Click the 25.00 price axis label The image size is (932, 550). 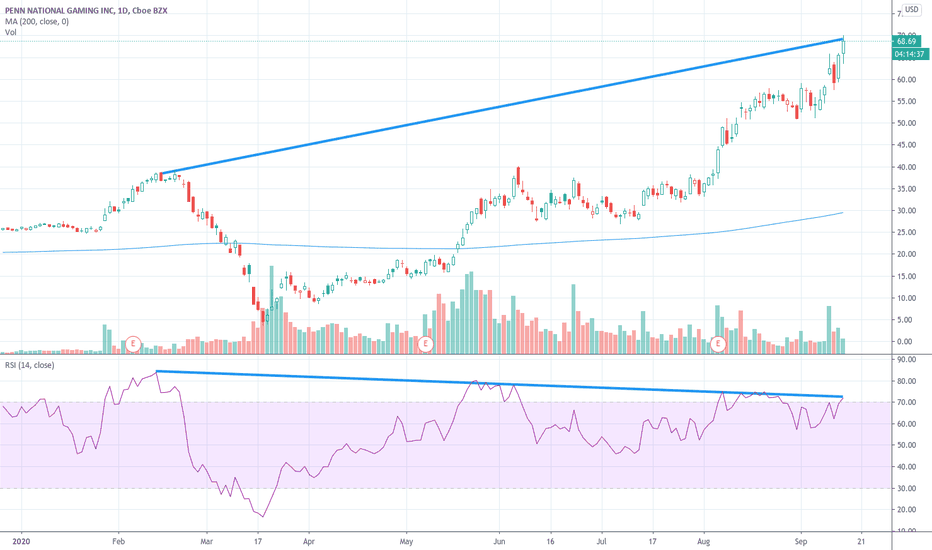click(906, 232)
